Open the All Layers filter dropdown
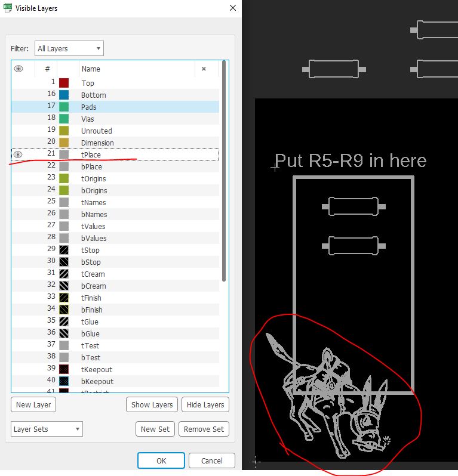458x476 pixels. coord(69,48)
